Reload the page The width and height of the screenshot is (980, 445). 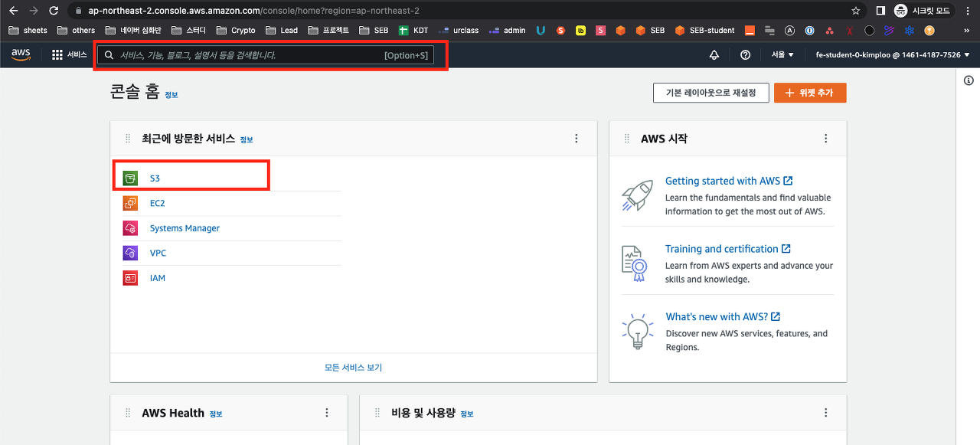coord(54,11)
